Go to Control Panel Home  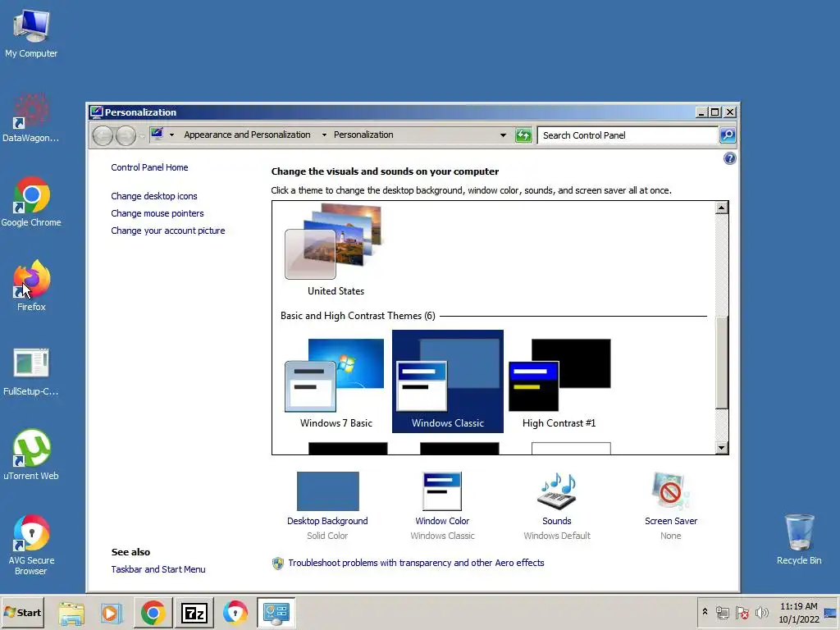point(149,167)
